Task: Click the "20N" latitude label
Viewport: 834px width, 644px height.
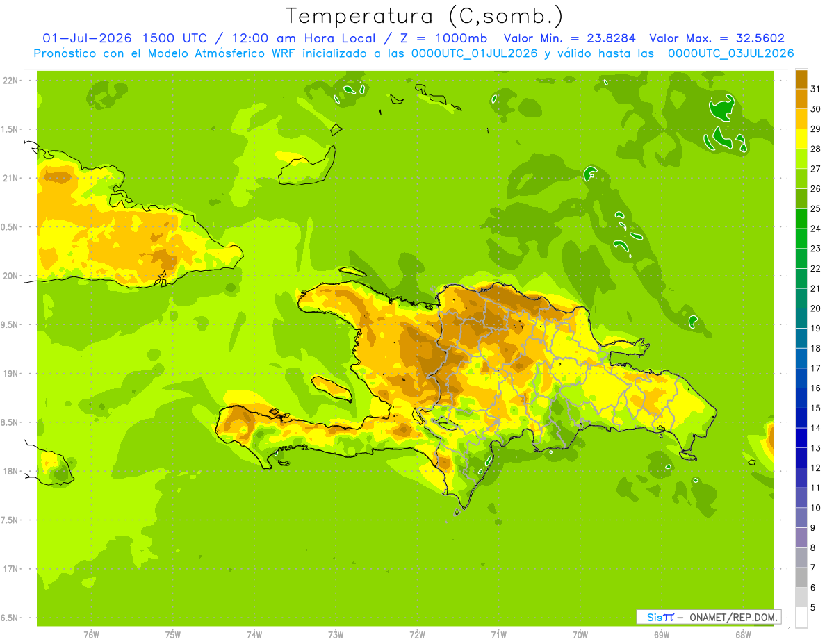Action: pyautogui.click(x=11, y=276)
